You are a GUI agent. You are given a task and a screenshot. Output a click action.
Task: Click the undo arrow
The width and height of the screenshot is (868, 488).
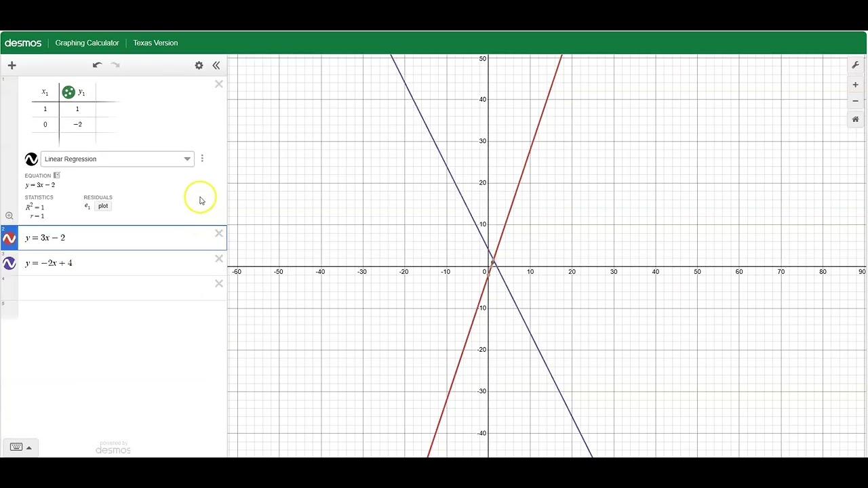pos(97,65)
